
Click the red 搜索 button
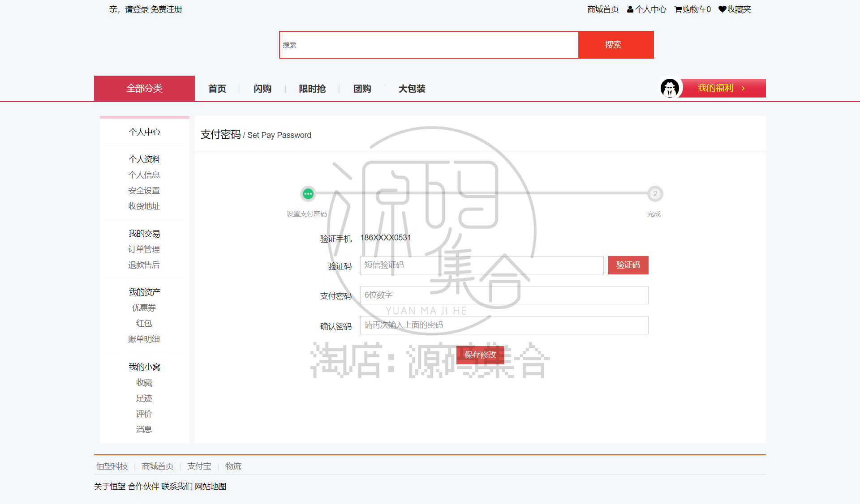click(x=616, y=45)
